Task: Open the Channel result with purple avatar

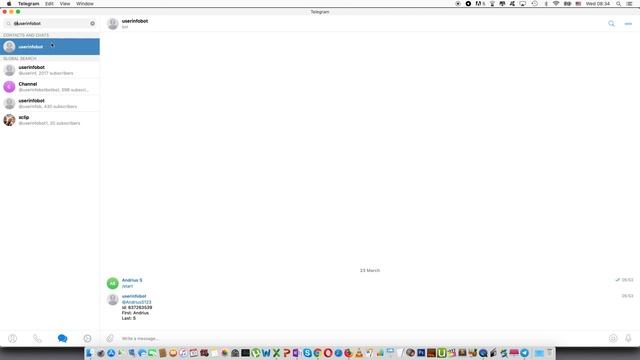Action: [50, 87]
